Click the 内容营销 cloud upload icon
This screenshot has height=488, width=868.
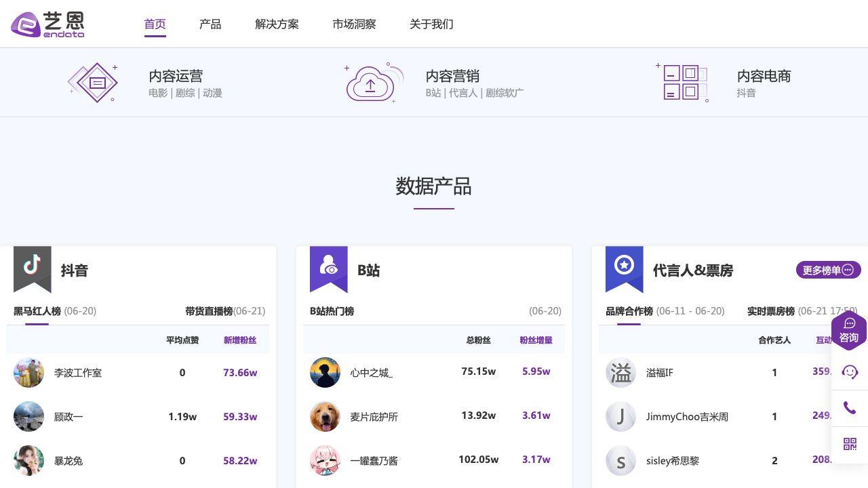coord(370,82)
